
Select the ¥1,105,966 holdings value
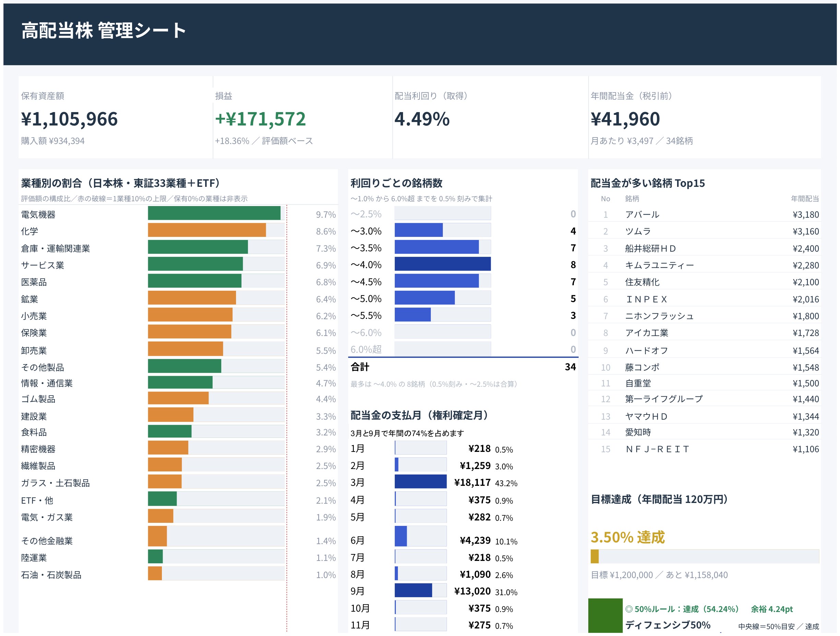pos(70,119)
